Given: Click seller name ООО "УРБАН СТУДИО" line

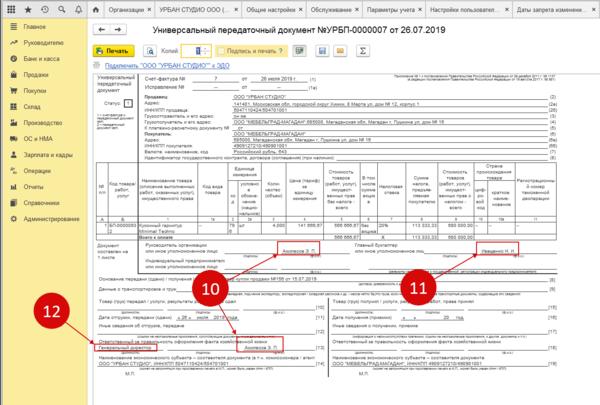Looking at the screenshot, I should point(259,97).
